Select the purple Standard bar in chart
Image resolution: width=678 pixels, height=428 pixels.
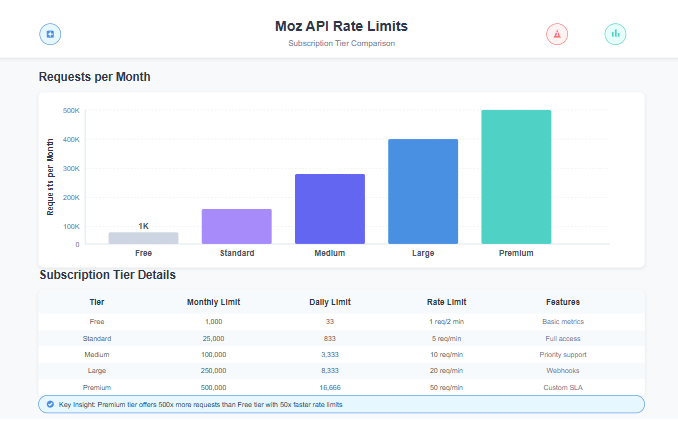coord(237,227)
